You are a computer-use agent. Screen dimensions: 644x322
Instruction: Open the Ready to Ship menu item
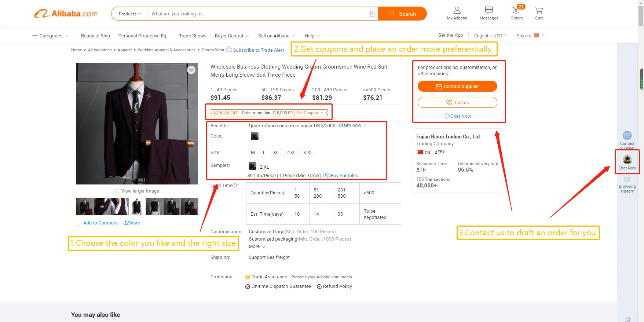(95, 36)
